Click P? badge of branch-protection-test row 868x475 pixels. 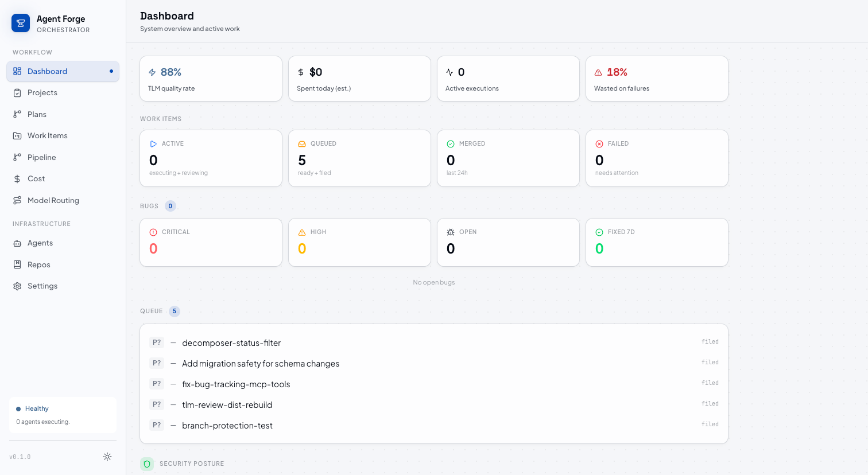click(x=157, y=425)
